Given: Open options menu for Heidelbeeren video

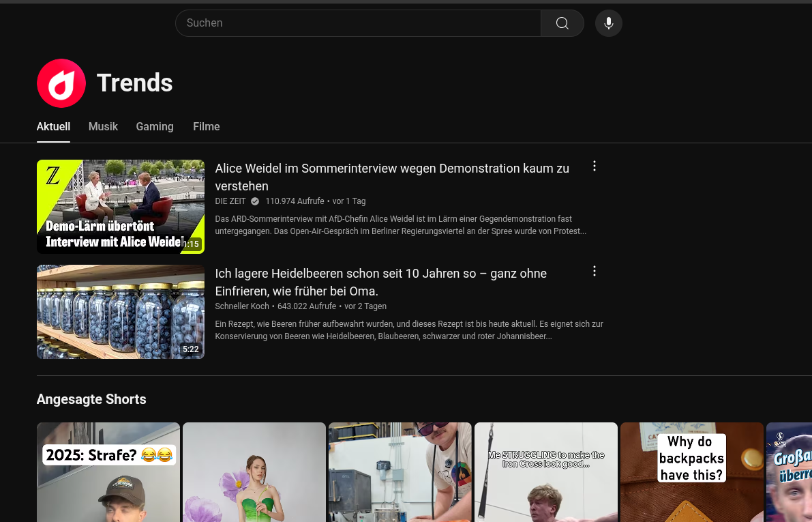Looking at the screenshot, I should click(595, 271).
